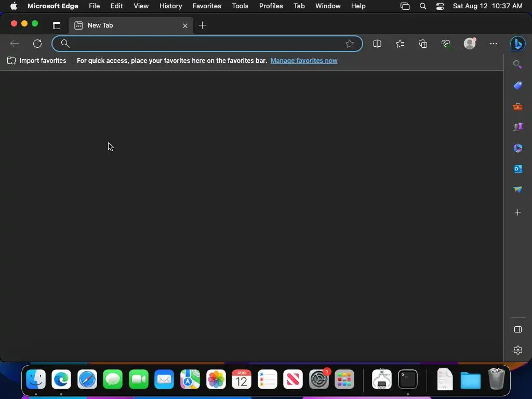Viewport: 532px width, 399px height.
Task: Open sidebar Shopping tag icon
Action: [x=518, y=86]
